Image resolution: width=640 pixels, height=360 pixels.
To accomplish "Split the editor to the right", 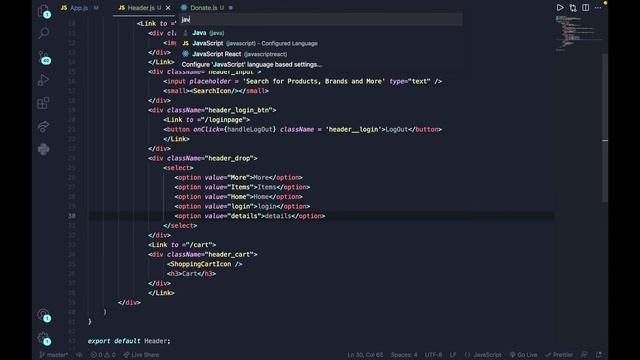I will click(x=586, y=7).
